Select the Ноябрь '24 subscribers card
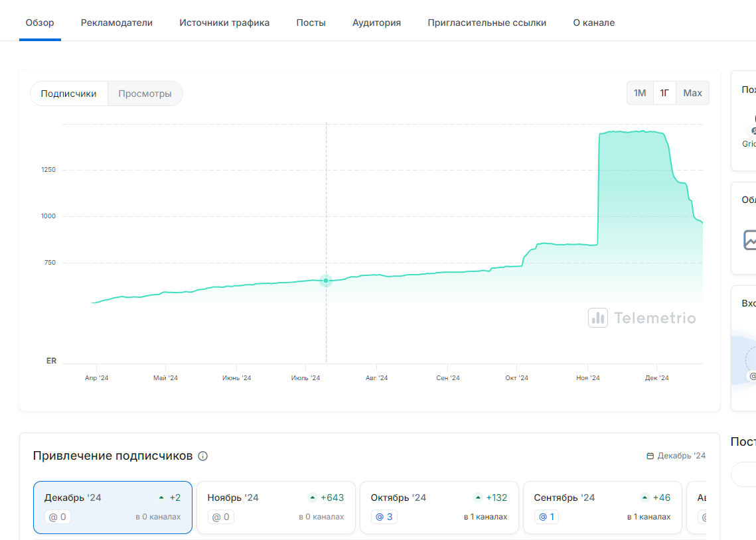The image size is (756, 540). (276, 507)
